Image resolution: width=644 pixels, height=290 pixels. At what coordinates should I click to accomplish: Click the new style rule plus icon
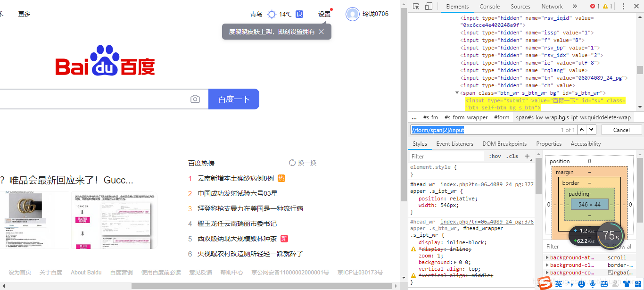[527, 156]
